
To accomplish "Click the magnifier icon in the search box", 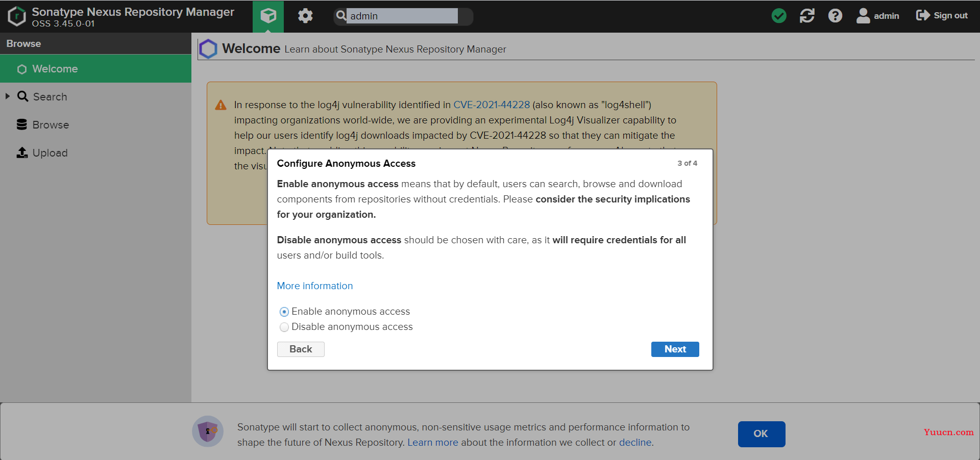I will [x=341, y=16].
